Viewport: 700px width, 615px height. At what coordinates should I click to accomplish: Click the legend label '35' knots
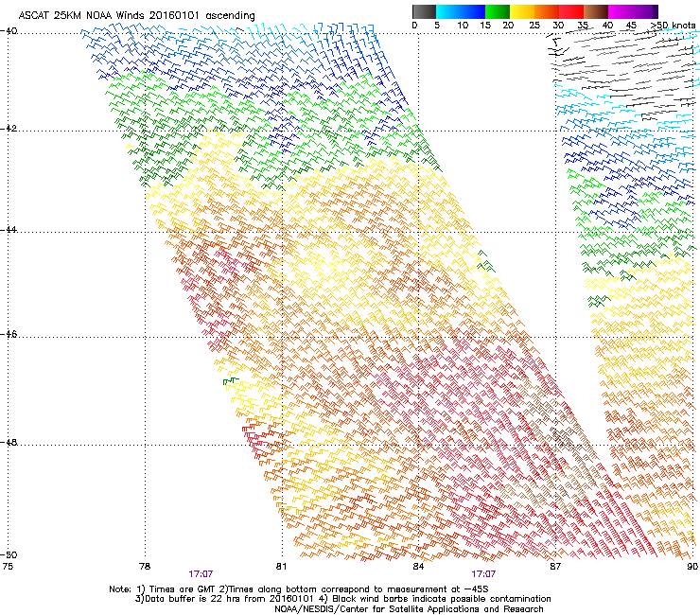pos(583,26)
